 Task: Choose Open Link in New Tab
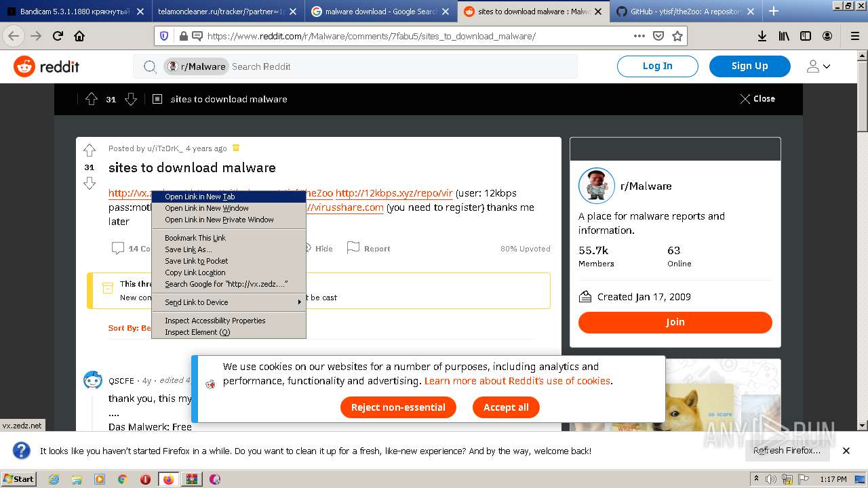click(x=229, y=197)
